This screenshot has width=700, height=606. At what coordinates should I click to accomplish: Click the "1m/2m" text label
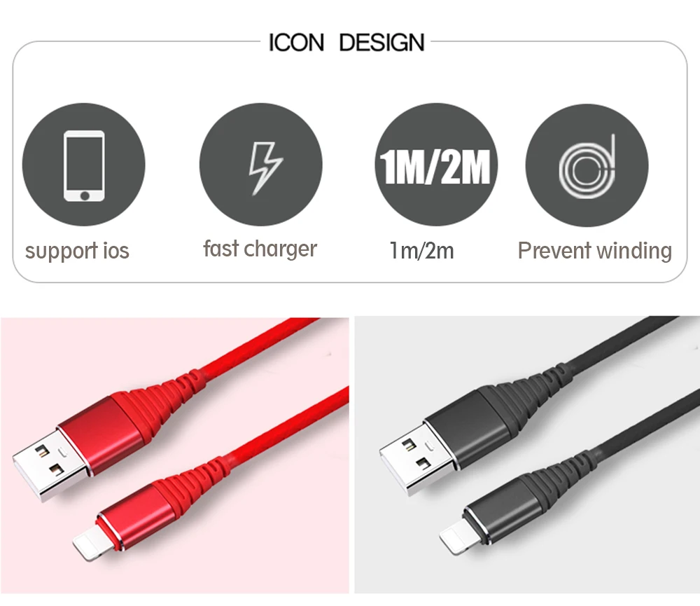click(x=422, y=250)
